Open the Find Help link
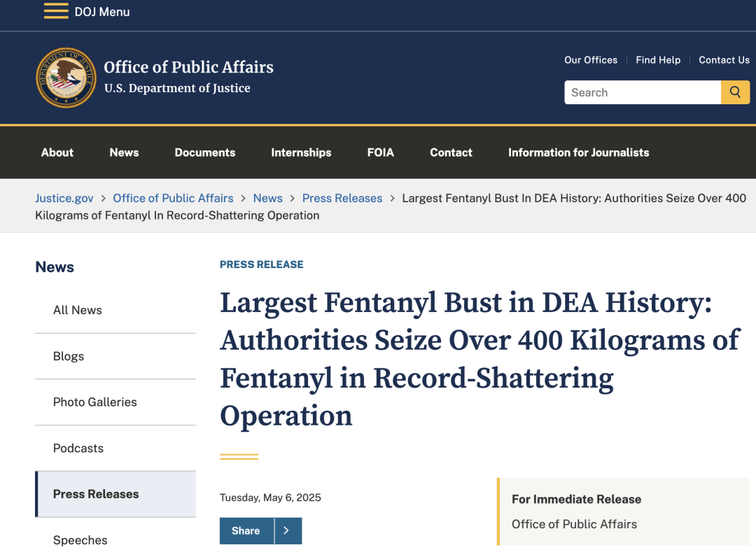The image size is (756, 557). (658, 59)
